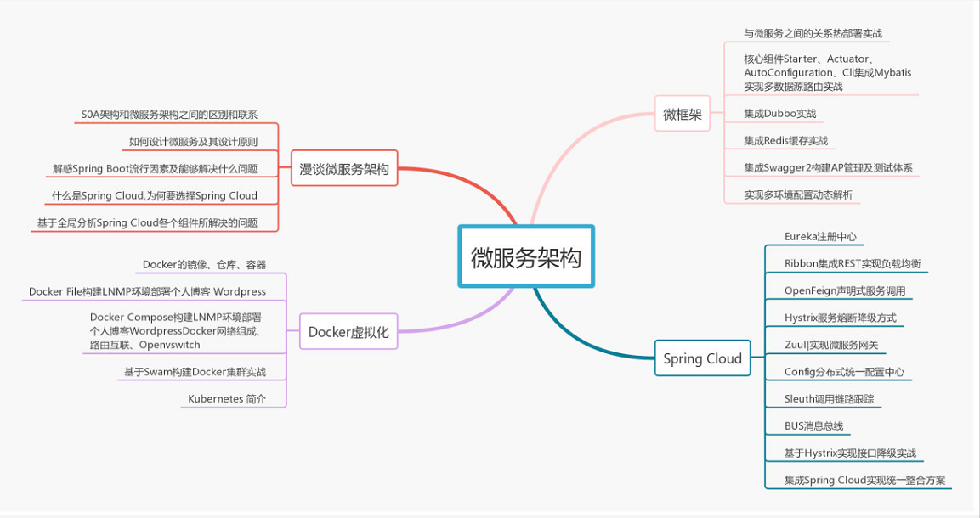Select the Sleuth调用链路跟踪 topic
980x518 pixels.
tap(831, 397)
